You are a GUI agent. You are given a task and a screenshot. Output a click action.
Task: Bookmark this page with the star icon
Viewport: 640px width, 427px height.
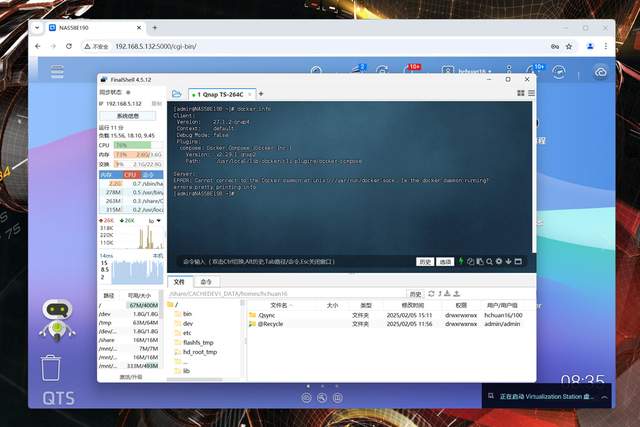coord(569,47)
